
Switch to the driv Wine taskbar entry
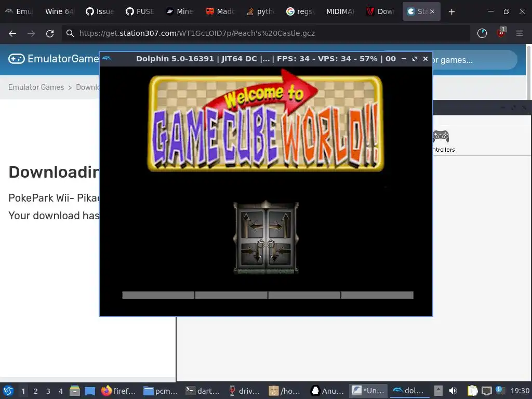245,391
